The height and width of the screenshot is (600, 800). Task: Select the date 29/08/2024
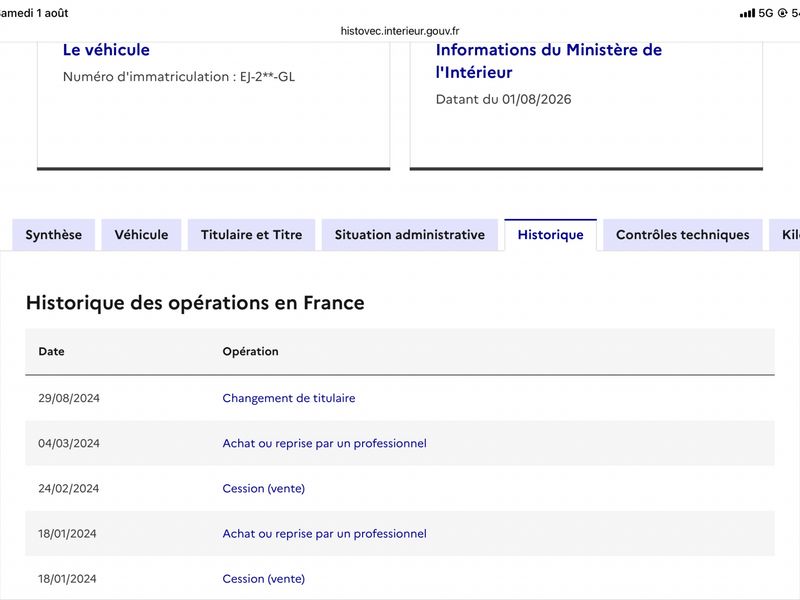point(69,398)
